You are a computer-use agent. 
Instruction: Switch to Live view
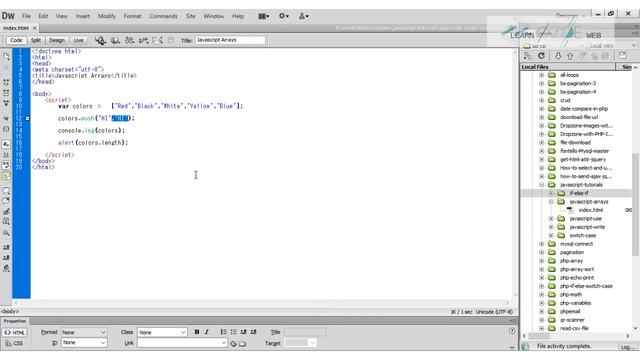click(x=78, y=40)
